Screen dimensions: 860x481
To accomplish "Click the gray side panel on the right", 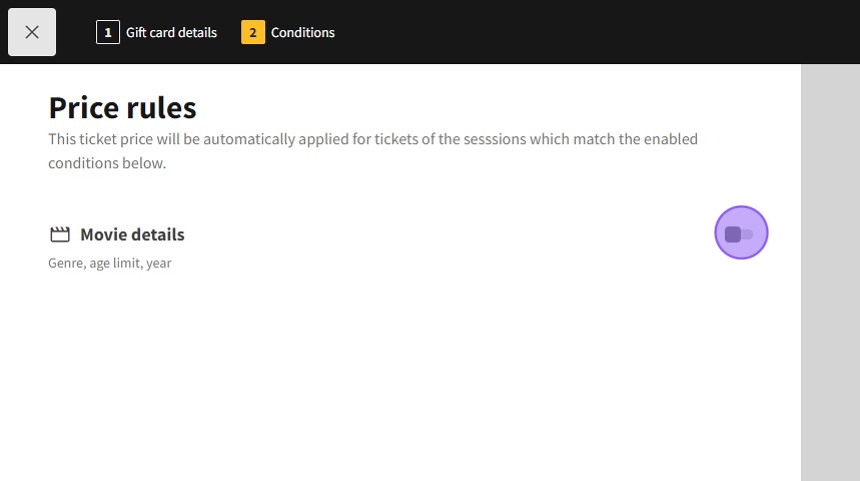I will click(830, 270).
